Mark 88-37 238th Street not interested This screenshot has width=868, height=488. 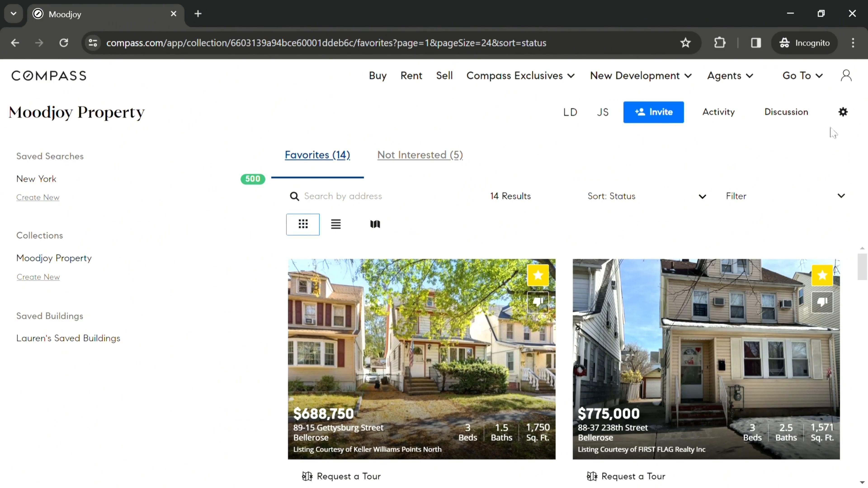(822, 302)
